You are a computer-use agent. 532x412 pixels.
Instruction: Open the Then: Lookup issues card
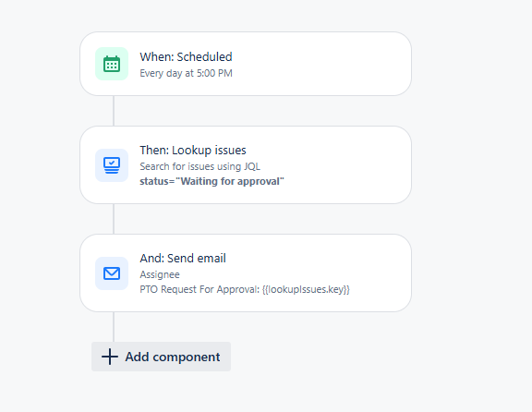tap(246, 165)
